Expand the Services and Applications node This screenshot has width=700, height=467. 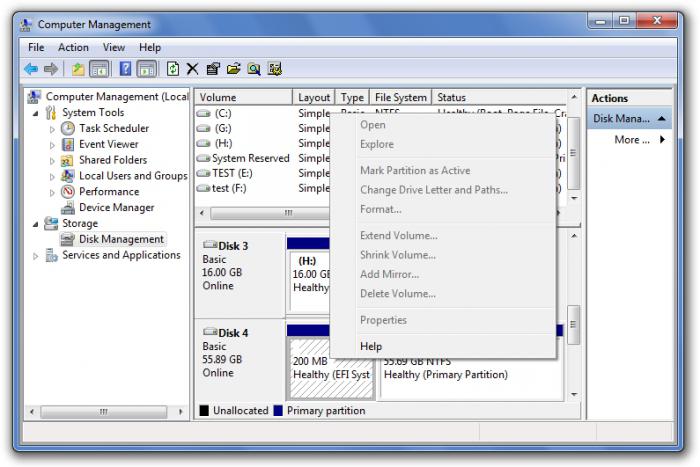coord(37,256)
